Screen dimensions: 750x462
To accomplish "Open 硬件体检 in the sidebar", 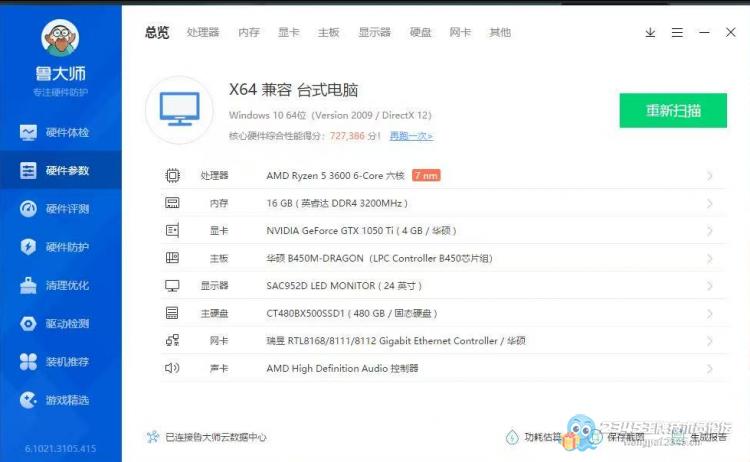I will point(60,132).
